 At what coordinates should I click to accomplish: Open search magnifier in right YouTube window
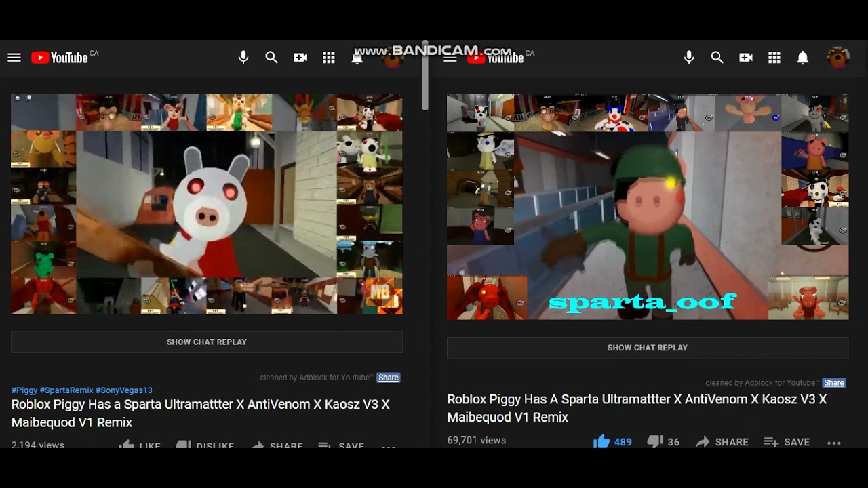717,58
